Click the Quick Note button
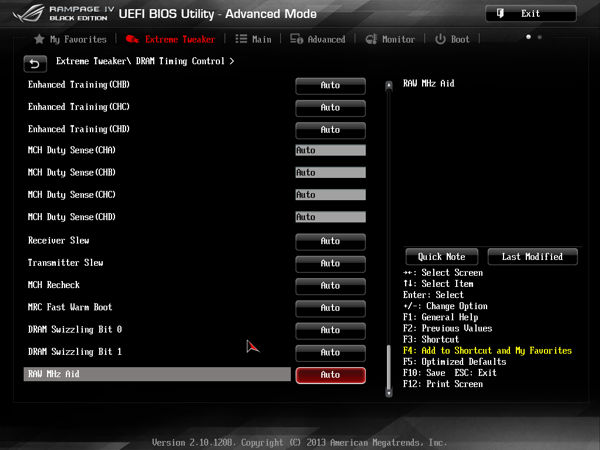The image size is (600, 450). click(442, 257)
